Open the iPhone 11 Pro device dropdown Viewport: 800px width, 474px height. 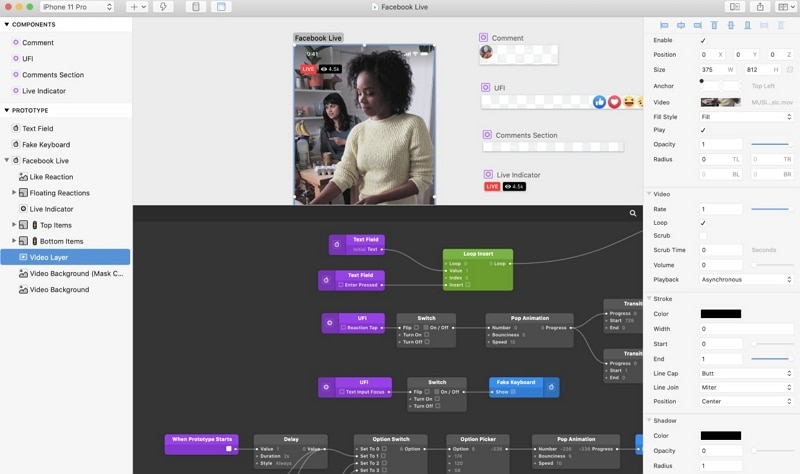(x=77, y=7)
